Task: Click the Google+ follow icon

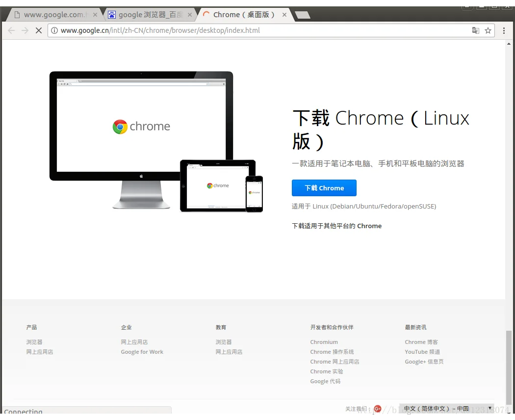Action: point(378,409)
